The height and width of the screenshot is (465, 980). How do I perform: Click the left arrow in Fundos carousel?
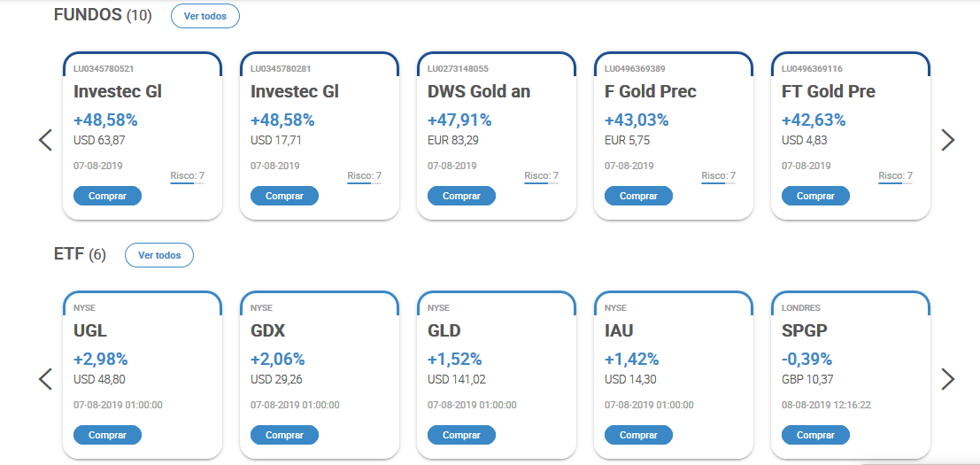point(46,140)
